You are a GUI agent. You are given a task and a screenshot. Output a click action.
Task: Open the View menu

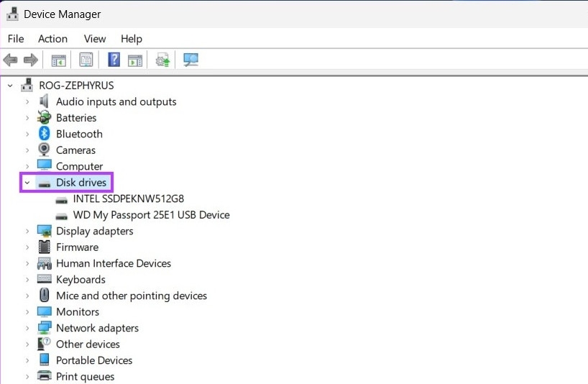(95, 39)
